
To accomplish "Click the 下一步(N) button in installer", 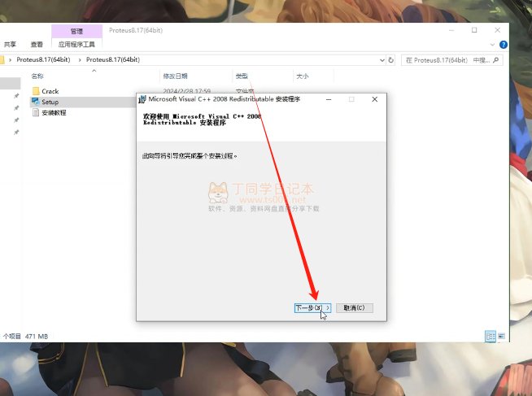I will [312, 308].
